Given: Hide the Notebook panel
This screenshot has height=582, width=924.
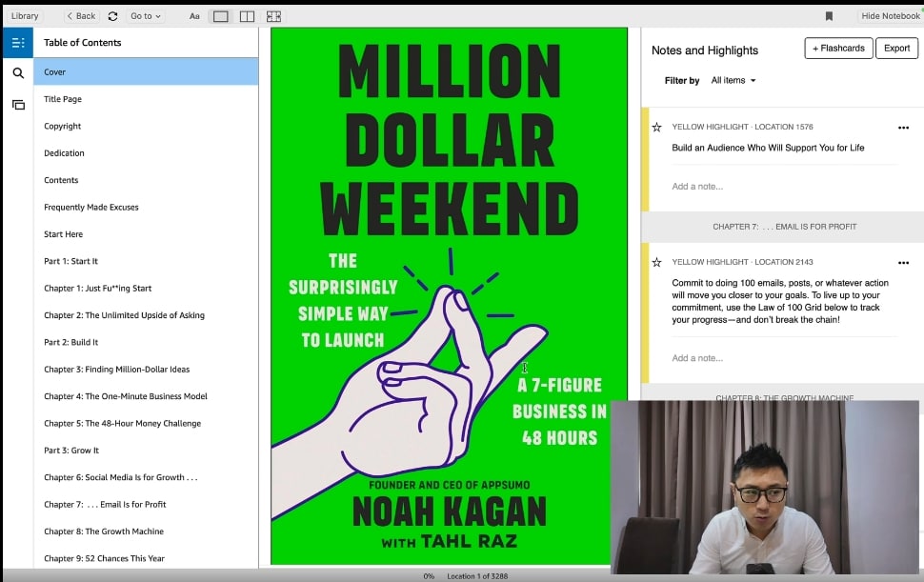Looking at the screenshot, I should (x=890, y=16).
